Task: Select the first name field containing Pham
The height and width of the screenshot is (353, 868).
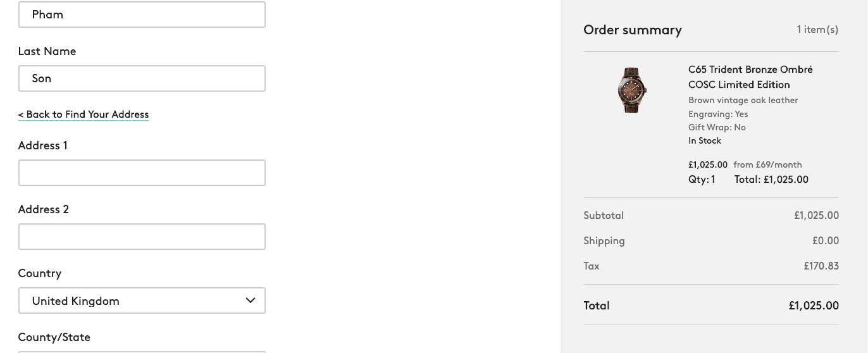Action: pos(142,15)
